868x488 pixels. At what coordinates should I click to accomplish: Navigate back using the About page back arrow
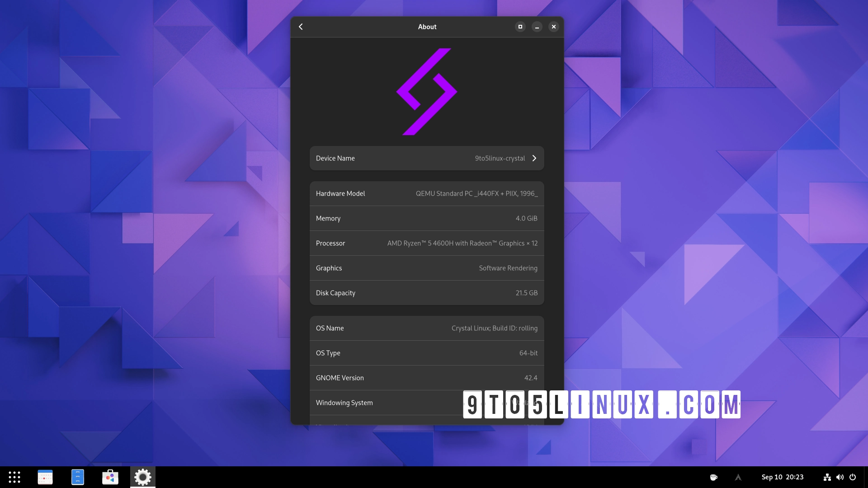tap(301, 27)
